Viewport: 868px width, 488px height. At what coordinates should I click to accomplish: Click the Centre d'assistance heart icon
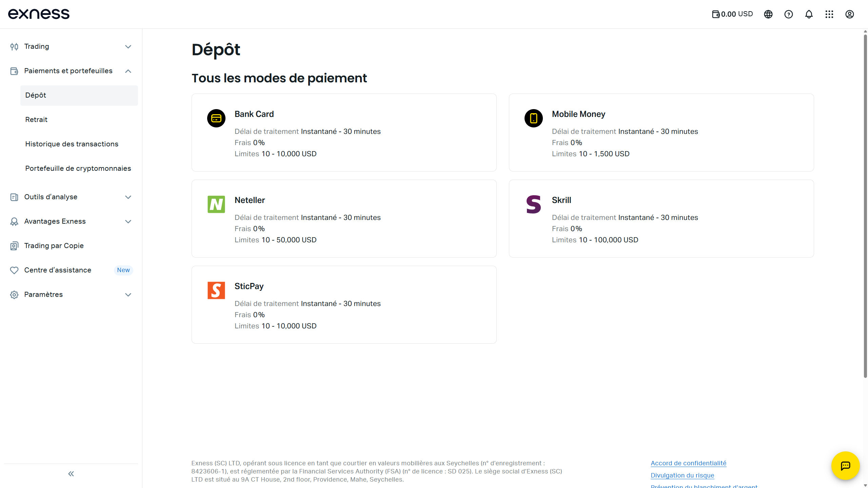tap(14, 270)
